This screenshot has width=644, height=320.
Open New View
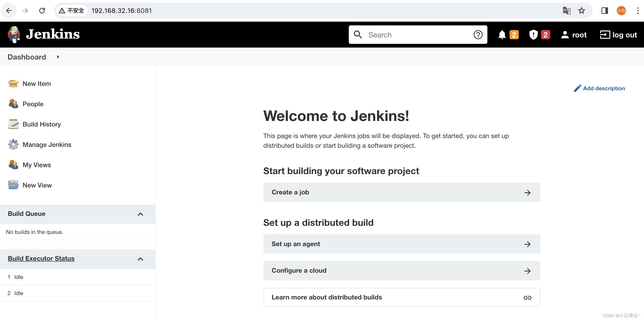pyautogui.click(x=37, y=185)
